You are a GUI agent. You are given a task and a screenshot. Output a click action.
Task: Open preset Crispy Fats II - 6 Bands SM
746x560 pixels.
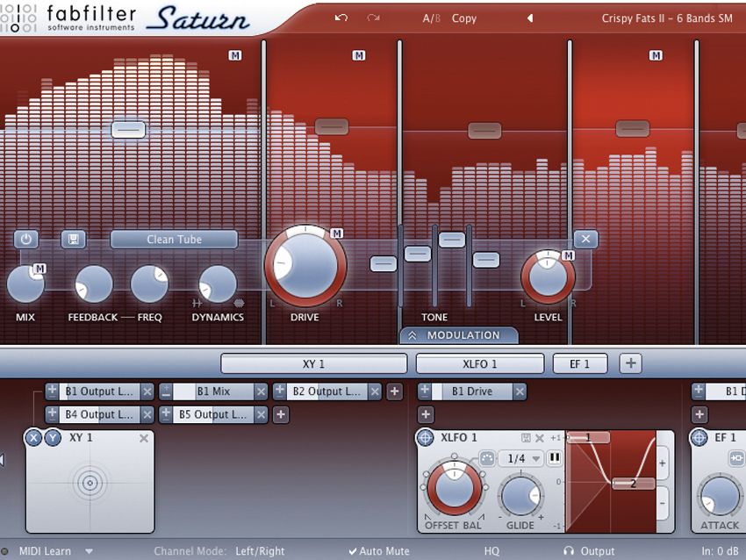[666, 18]
